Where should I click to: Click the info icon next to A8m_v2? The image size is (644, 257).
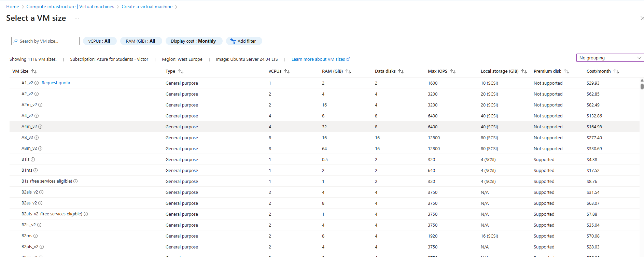click(x=40, y=148)
